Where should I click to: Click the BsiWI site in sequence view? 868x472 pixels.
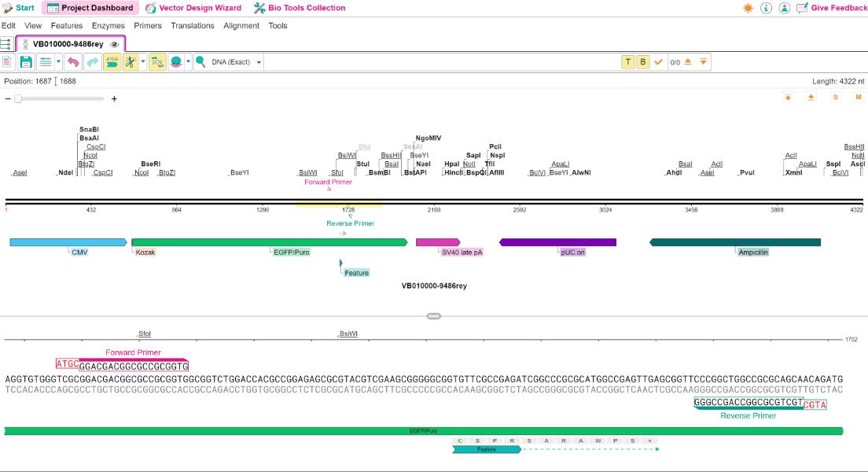tap(348, 334)
